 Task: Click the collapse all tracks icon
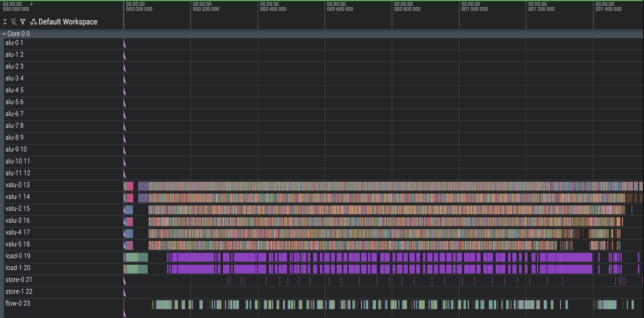[5, 22]
